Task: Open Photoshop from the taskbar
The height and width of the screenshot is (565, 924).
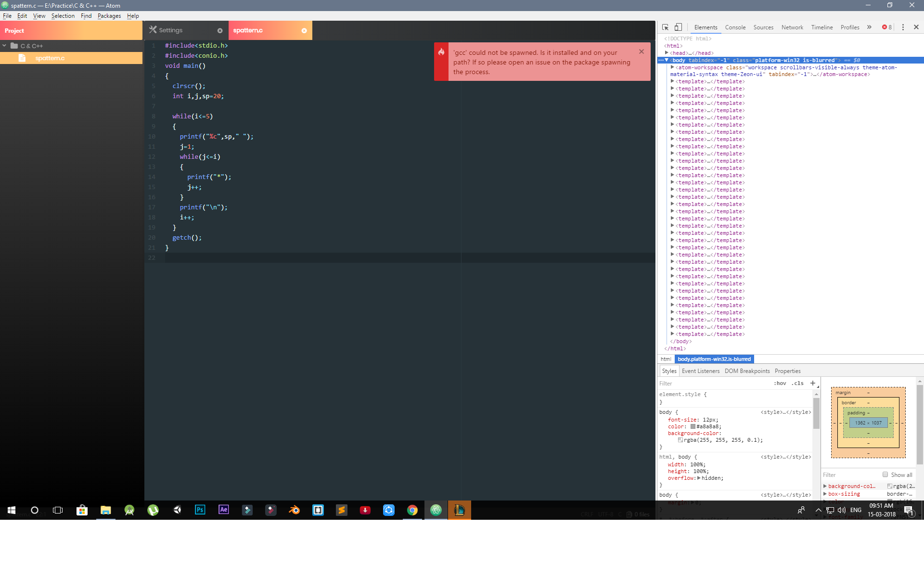Action: (200, 510)
